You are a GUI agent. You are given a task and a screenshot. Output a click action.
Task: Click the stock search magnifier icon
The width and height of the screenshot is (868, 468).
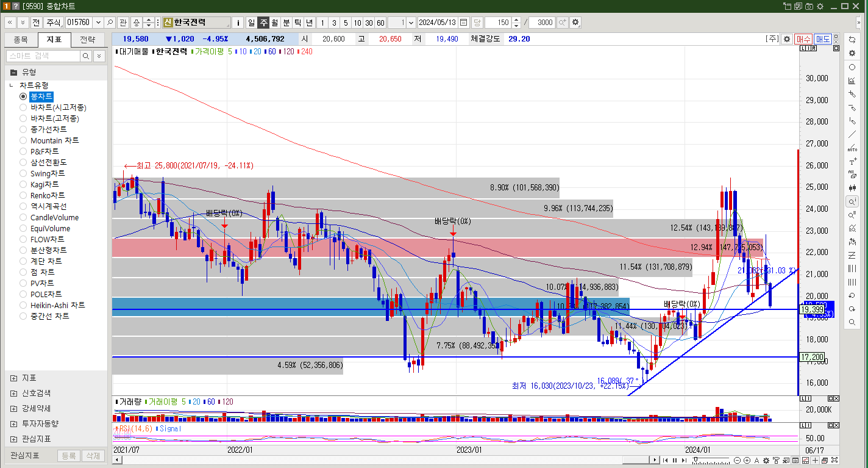pyautogui.click(x=110, y=23)
